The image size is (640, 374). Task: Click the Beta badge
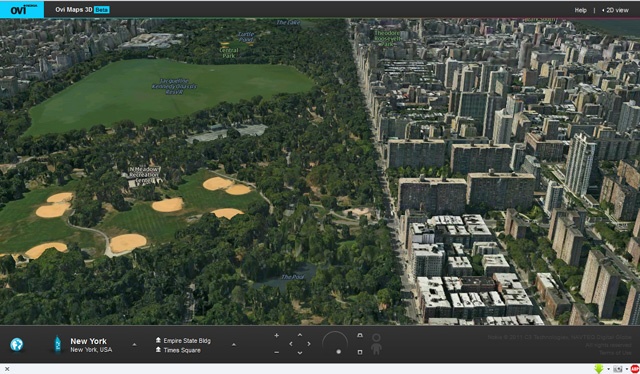tap(102, 10)
